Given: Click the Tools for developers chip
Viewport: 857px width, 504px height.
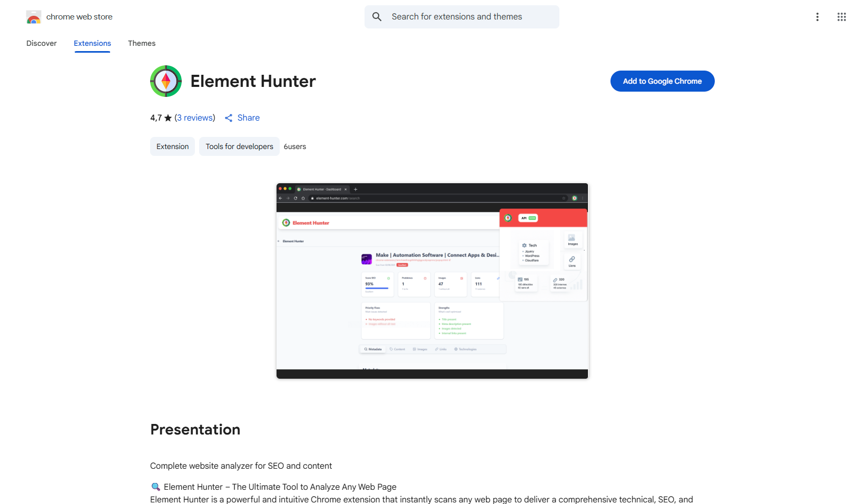Looking at the screenshot, I should coord(239,146).
